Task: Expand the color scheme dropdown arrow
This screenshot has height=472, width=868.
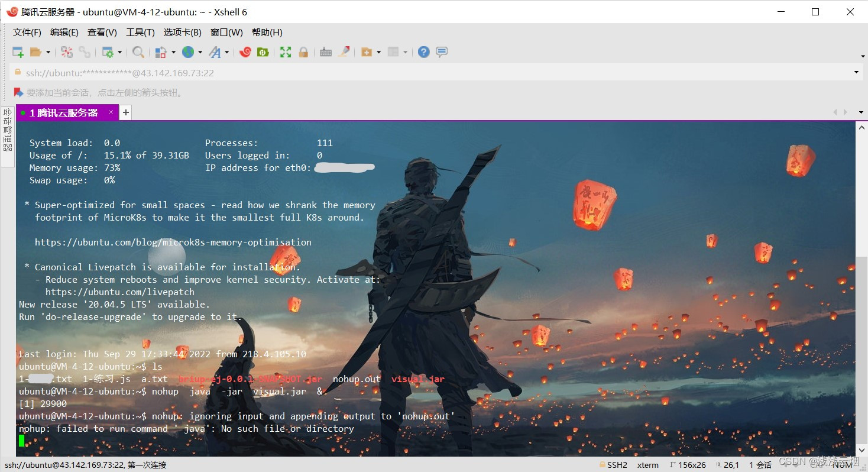Action: [173, 52]
